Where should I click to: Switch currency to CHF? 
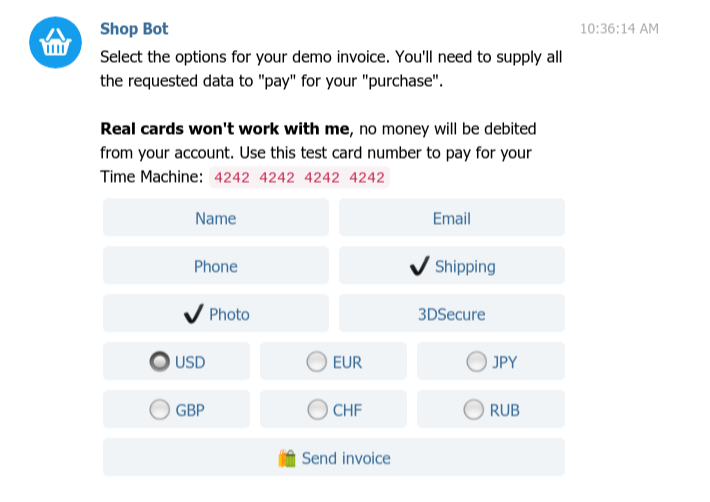pyautogui.click(x=317, y=409)
